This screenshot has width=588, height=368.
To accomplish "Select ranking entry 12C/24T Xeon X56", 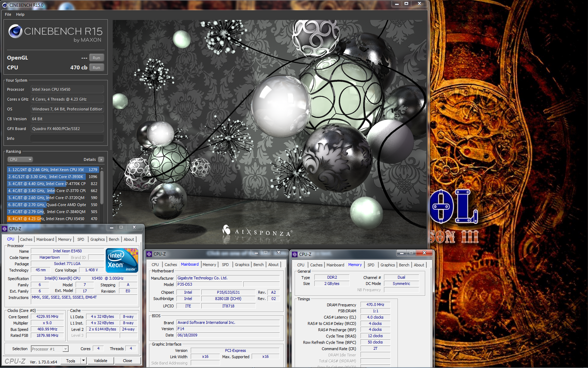I will pos(53,170).
